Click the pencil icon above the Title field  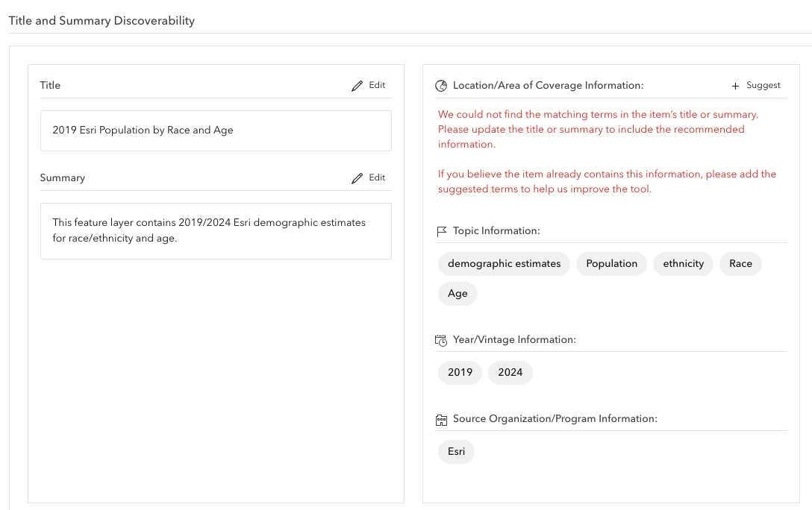tap(357, 85)
